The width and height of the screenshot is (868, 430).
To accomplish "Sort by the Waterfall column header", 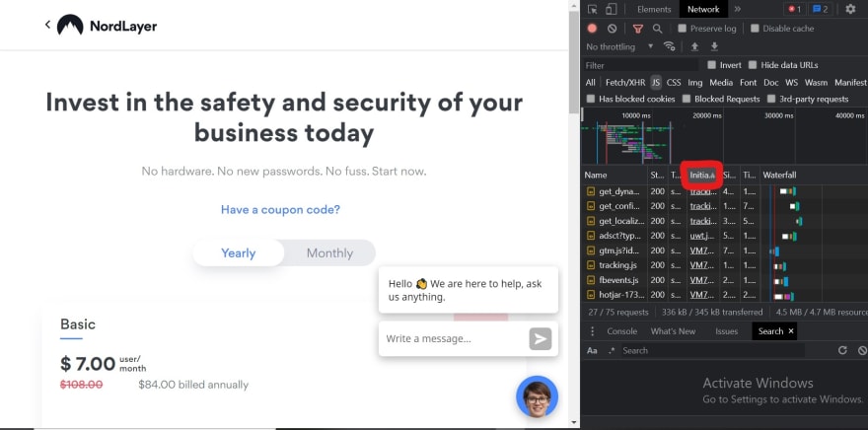I will coord(814,175).
